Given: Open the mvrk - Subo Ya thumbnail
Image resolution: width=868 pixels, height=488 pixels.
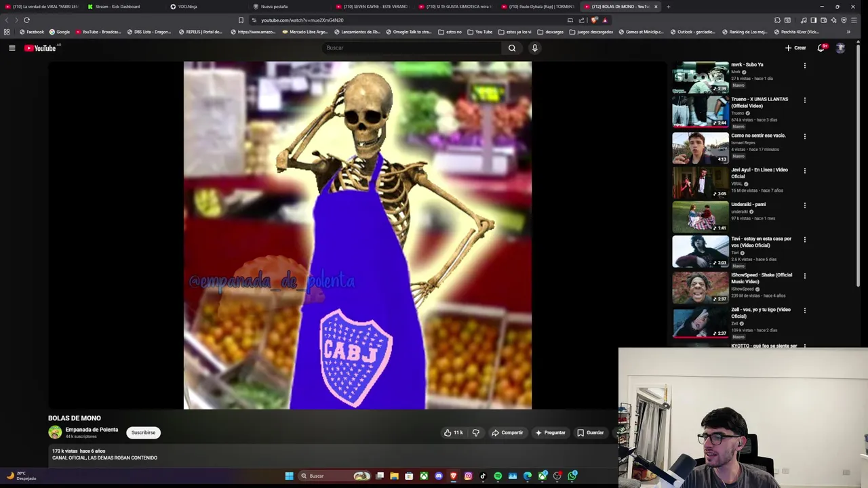Looking at the screenshot, I should tap(701, 77).
